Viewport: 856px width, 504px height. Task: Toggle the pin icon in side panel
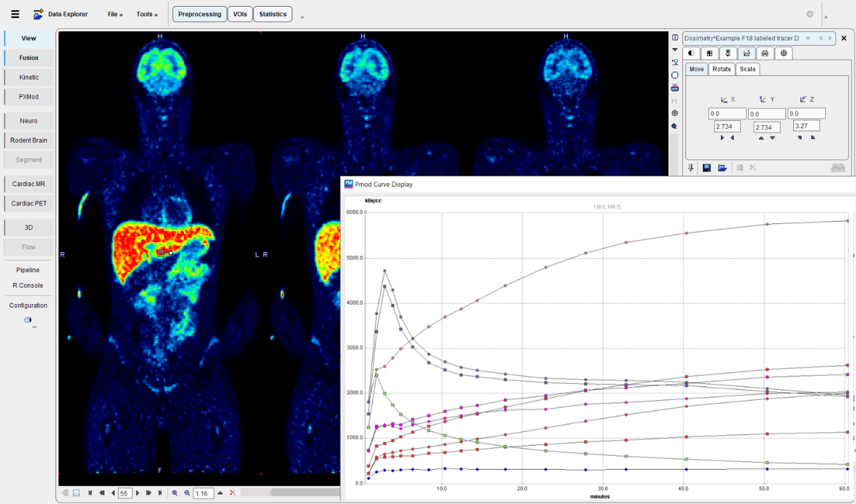click(691, 168)
